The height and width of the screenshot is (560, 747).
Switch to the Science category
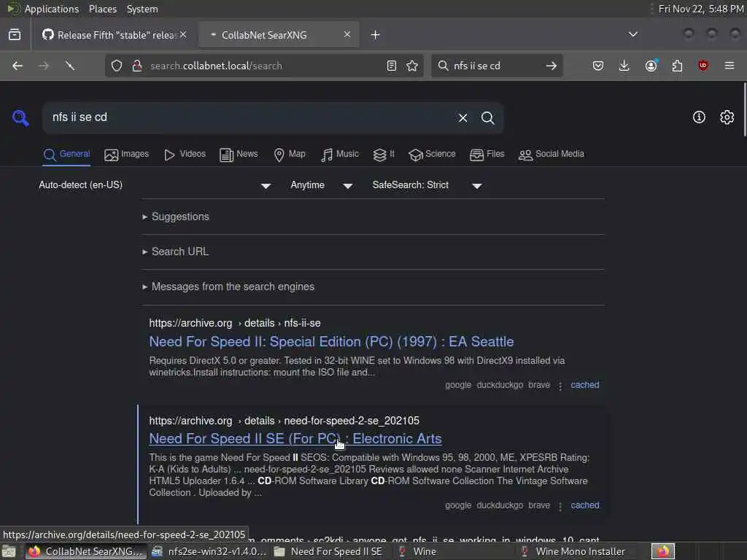click(x=432, y=155)
